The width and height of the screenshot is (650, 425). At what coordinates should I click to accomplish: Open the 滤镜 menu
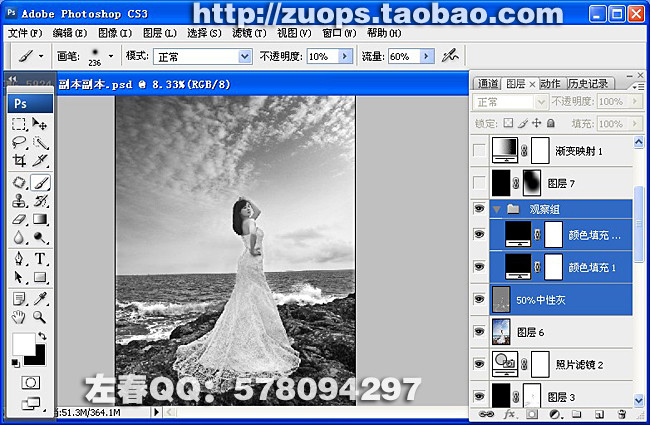(x=249, y=33)
